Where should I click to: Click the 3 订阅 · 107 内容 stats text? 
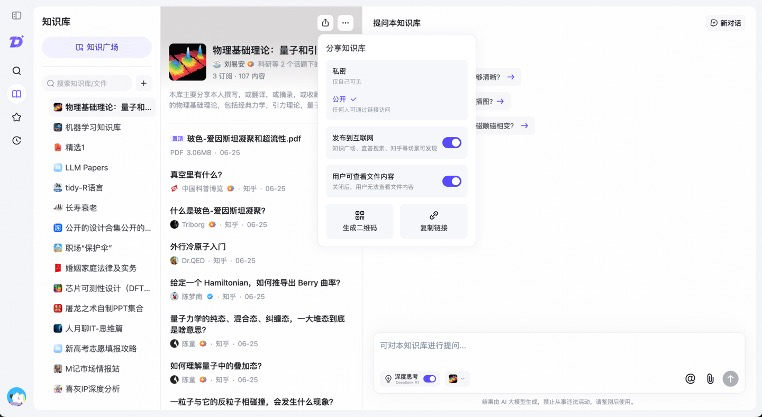[239, 76]
